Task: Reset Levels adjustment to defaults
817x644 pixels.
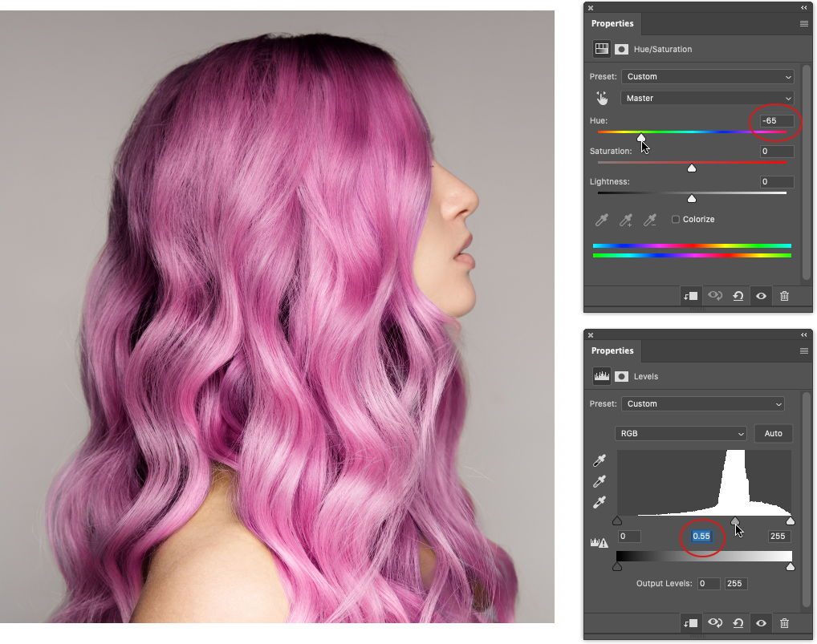Action: (738, 623)
